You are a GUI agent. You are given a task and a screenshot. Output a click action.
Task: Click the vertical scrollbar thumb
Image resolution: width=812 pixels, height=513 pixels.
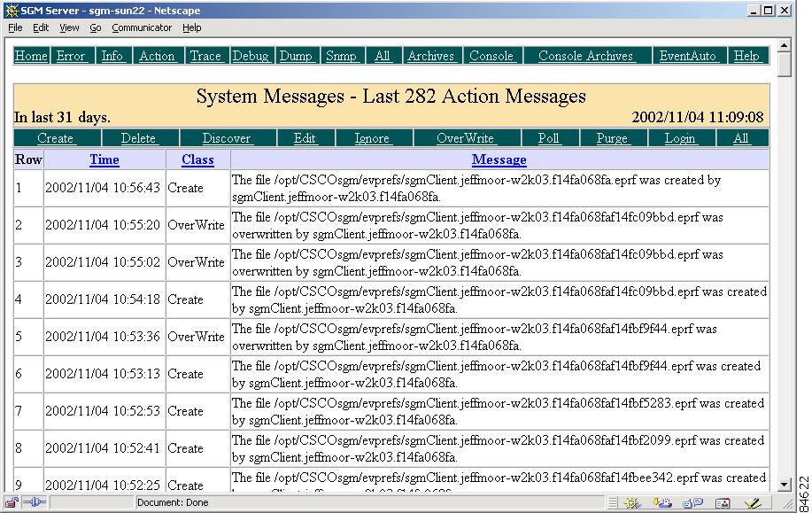coord(784,65)
